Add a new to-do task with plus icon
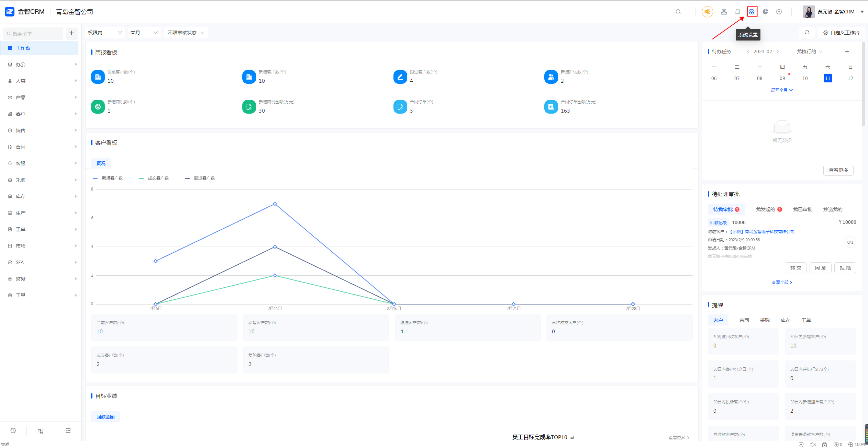868x448 pixels. click(847, 51)
